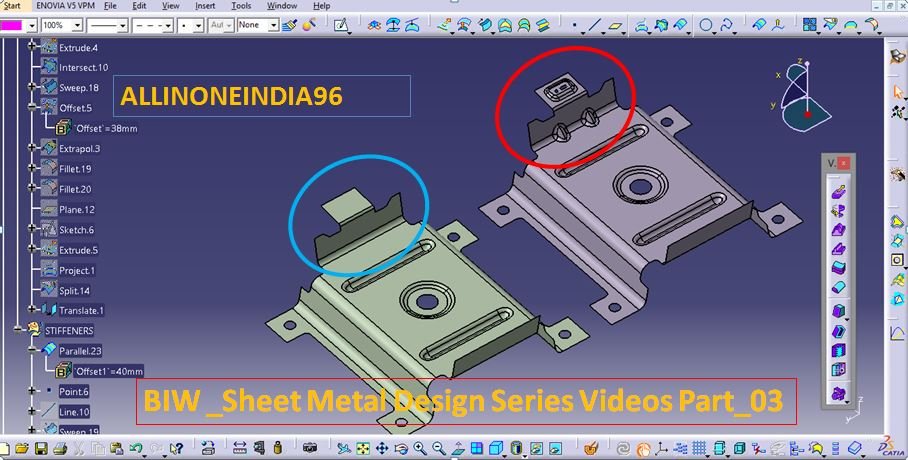Collapse the Offset.5 tree node
Image resolution: width=908 pixels, height=460 pixels.
point(32,107)
